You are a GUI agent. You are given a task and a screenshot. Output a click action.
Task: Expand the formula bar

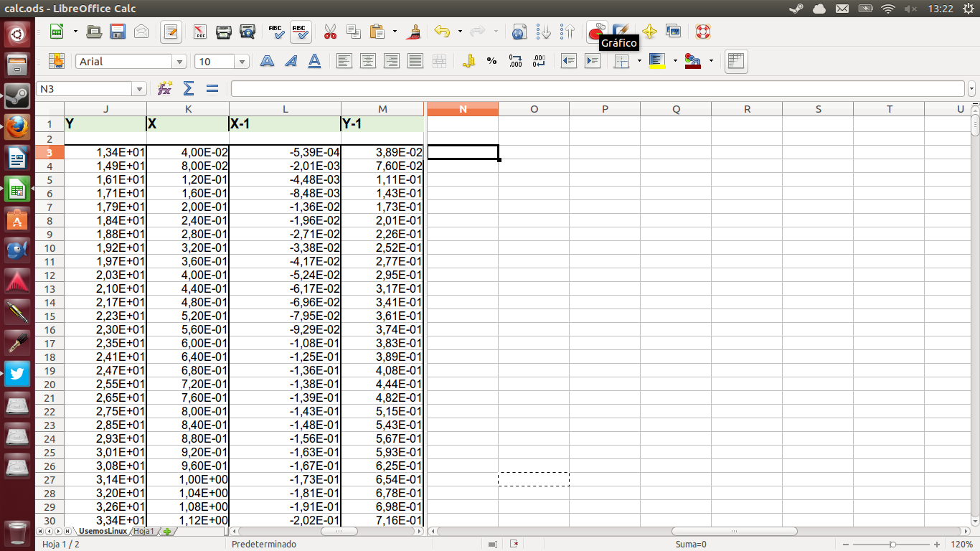pyautogui.click(x=972, y=89)
